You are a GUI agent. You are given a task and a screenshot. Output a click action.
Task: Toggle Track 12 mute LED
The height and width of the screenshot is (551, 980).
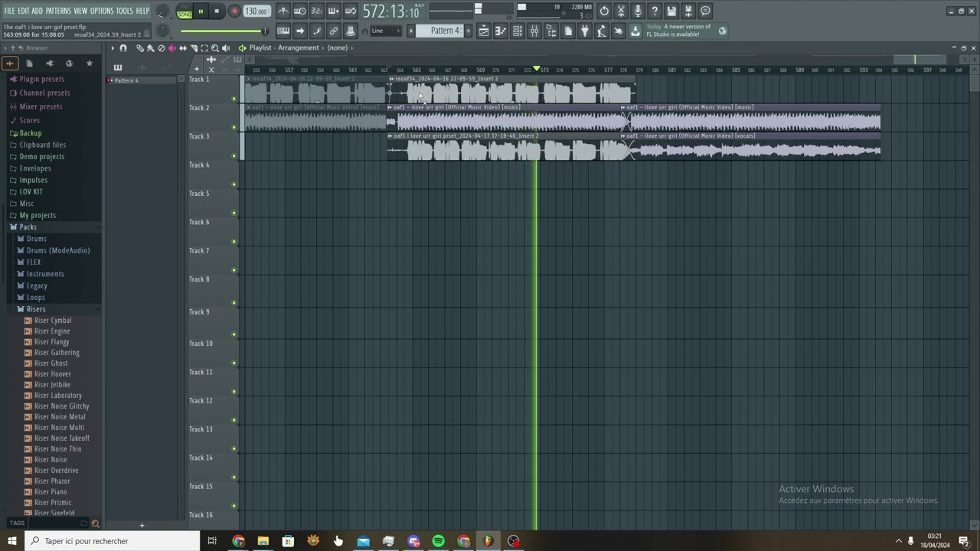234,420
